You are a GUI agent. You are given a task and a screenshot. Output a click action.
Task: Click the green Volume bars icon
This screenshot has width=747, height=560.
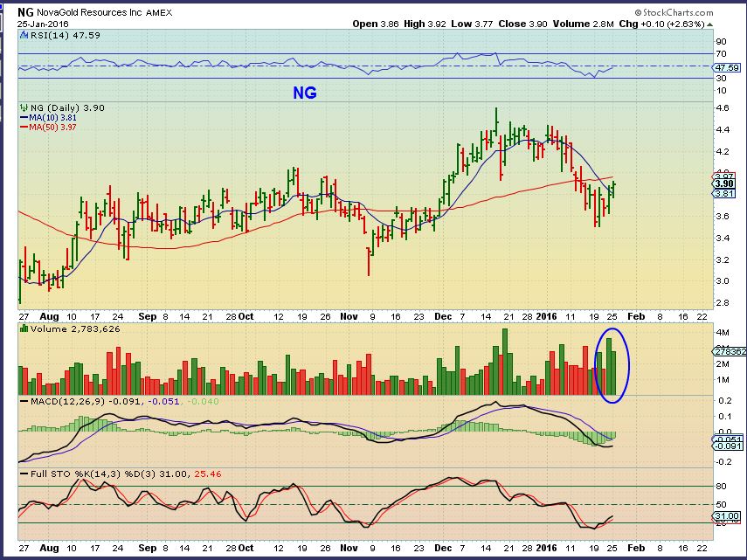tap(24, 328)
